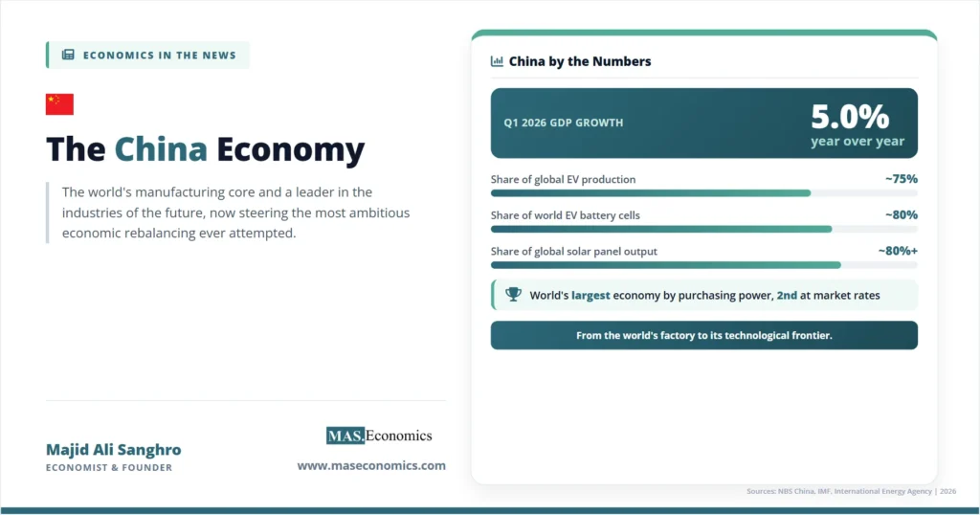The width and height of the screenshot is (980, 515).
Task: Click the MAS Economics logo
Action: (379, 436)
